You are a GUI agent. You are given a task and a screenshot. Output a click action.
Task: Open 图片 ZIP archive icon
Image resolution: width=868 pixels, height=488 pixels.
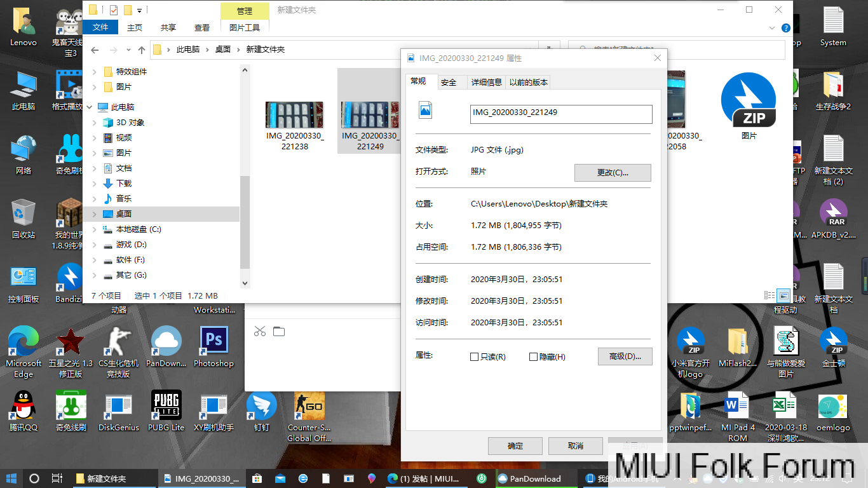[749, 105]
